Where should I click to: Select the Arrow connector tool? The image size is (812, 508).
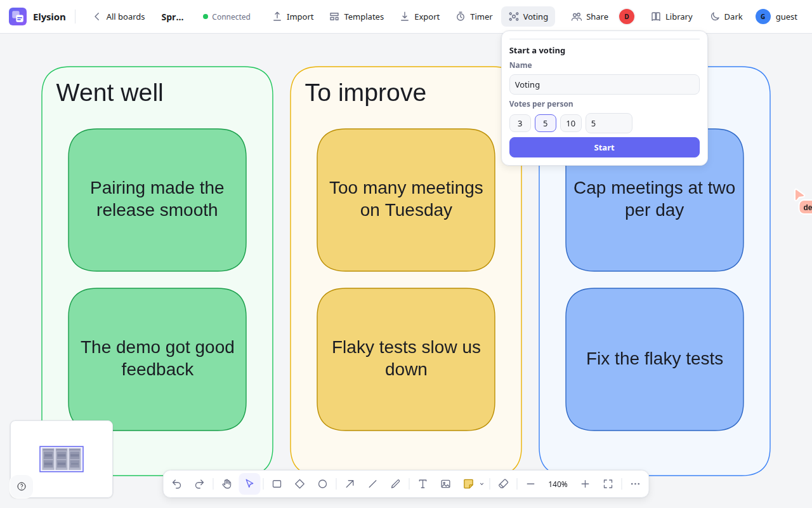pos(350,484)
